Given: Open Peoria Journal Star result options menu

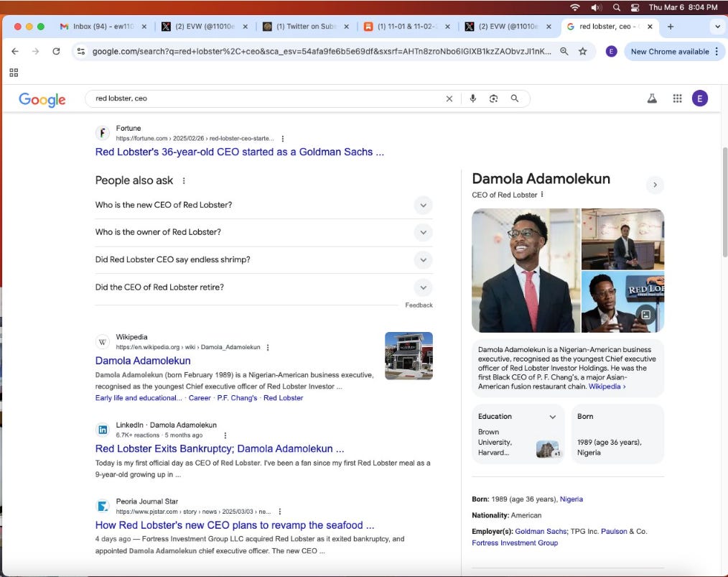Looking at the screenshot, I should (279, 512).
